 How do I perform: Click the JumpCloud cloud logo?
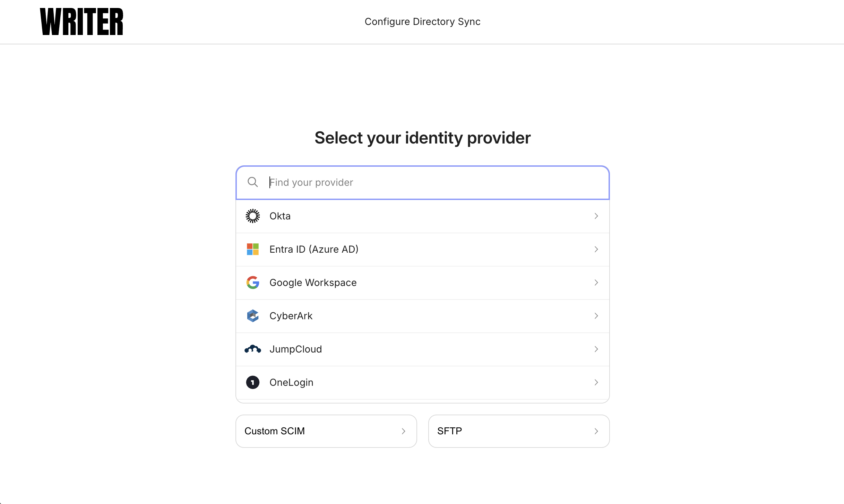click(253, 349)
